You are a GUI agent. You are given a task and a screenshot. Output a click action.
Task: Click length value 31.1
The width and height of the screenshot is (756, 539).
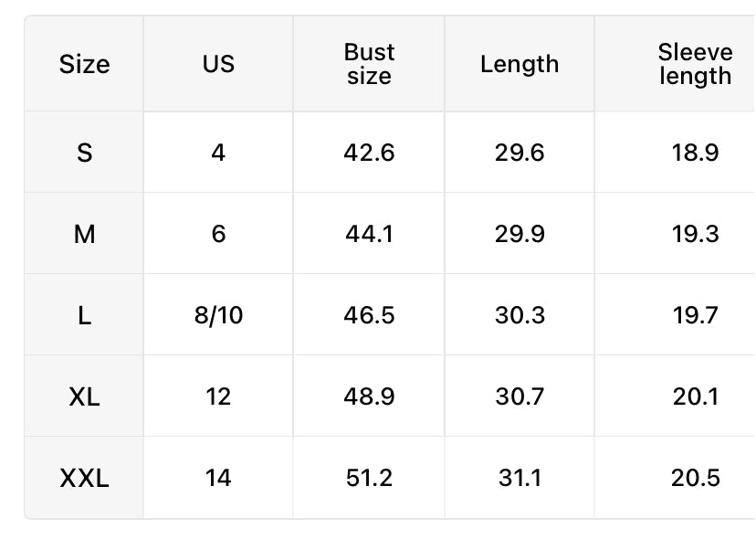(520, 478)
